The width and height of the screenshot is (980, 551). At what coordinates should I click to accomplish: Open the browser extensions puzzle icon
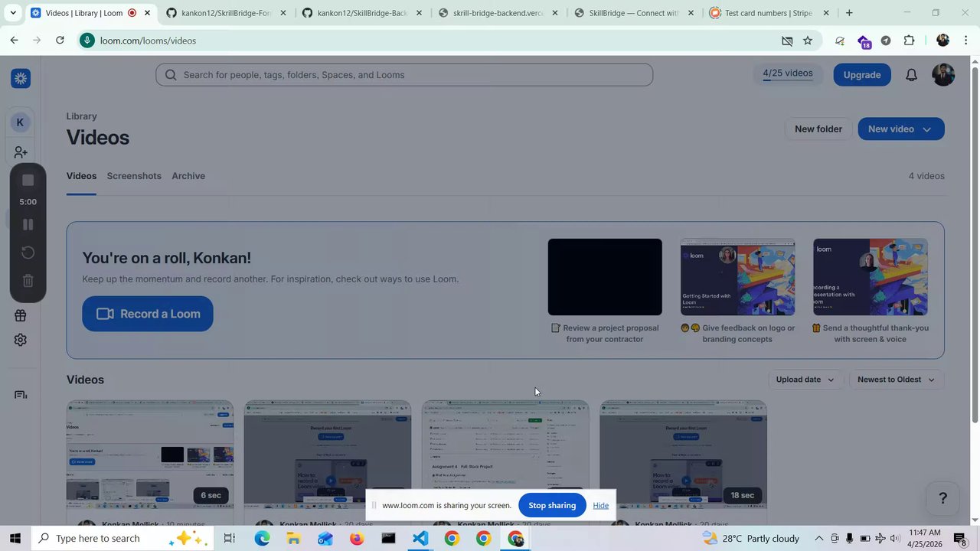pos(909,41)
